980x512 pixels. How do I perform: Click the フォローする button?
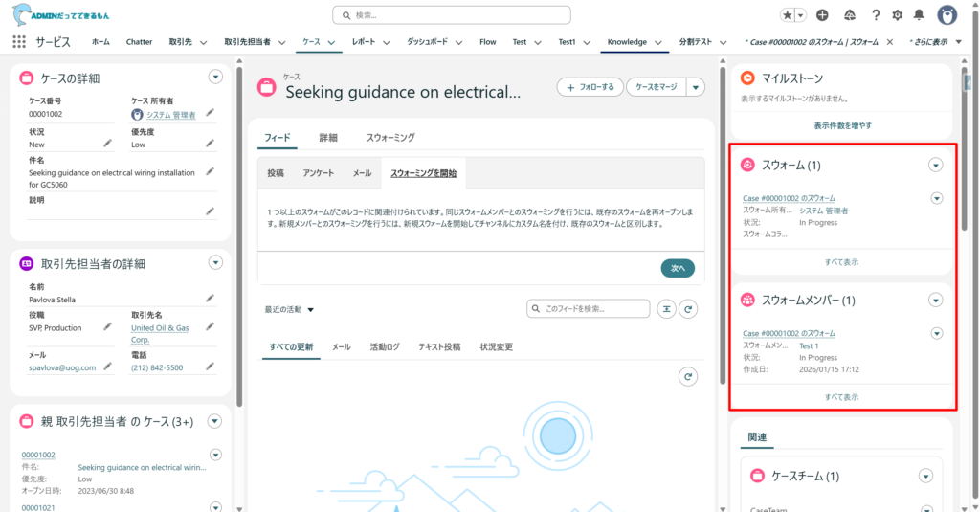[590, 87]
